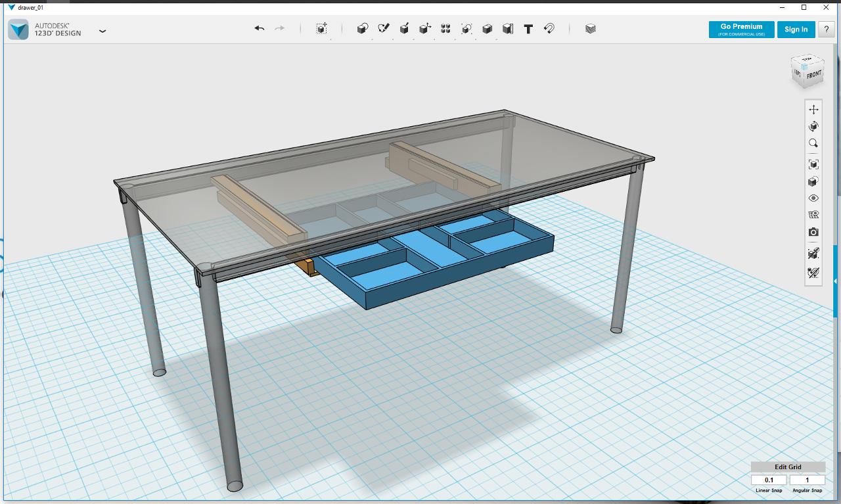Select the Text tool

(x=528, y=29)
